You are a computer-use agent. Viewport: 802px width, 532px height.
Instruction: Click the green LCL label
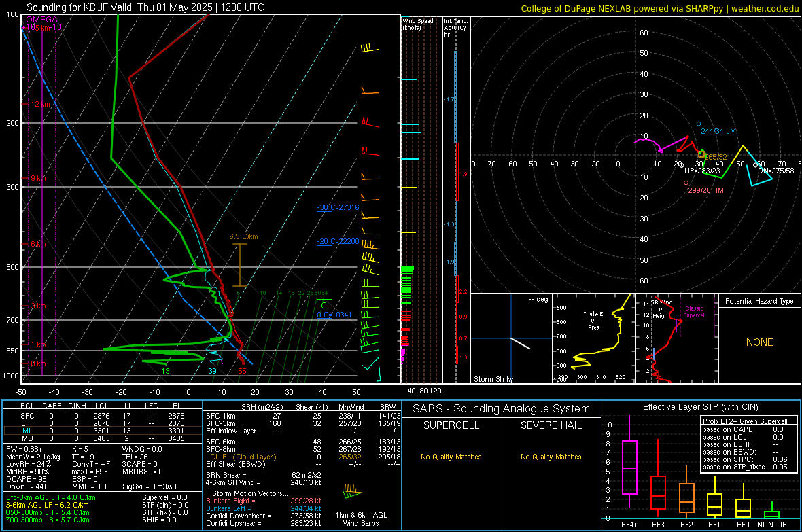(x=324, y=305)
